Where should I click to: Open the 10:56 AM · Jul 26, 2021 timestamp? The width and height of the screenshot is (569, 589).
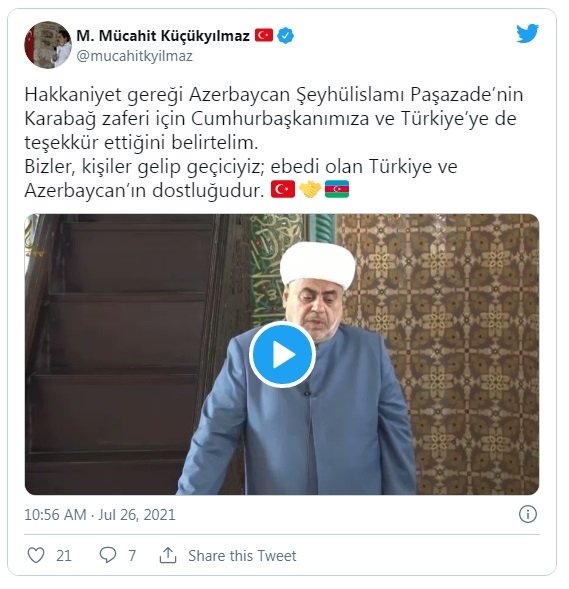click(100, 514)
